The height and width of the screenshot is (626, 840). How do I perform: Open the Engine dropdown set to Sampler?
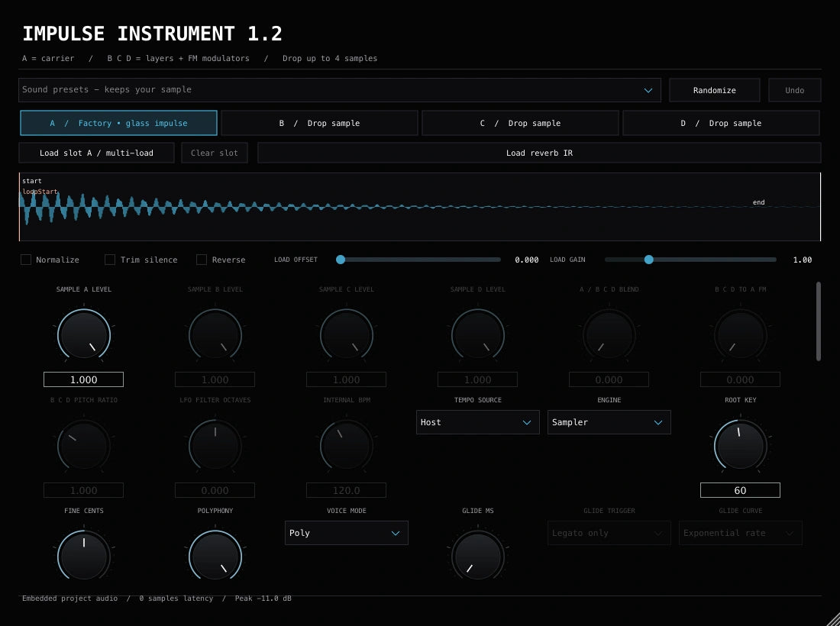(609, 422)
